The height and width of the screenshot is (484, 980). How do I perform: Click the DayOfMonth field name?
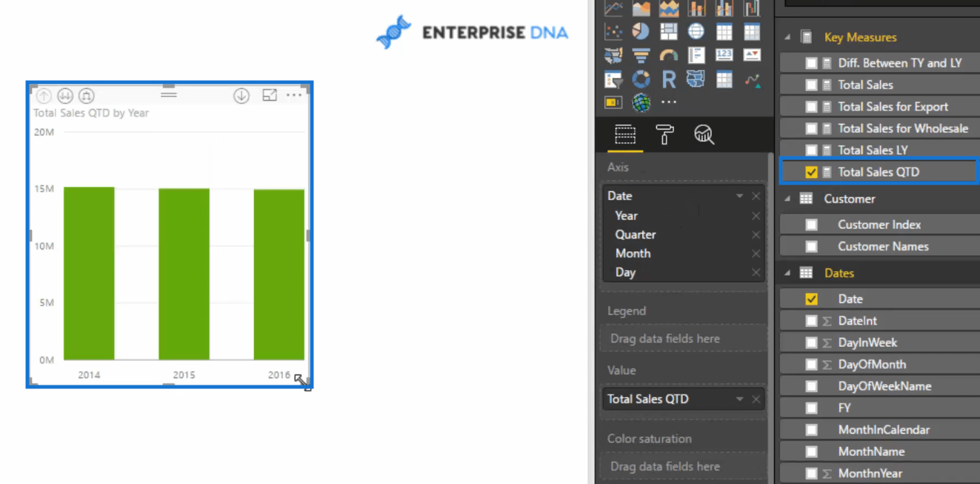click(872, 365)
